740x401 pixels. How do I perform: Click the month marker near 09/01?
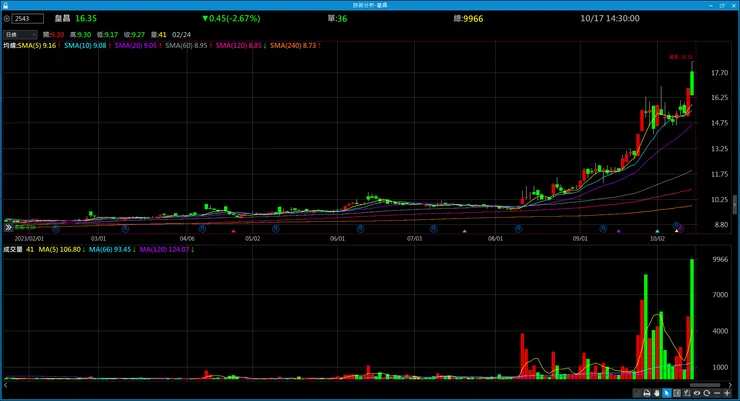click(603, 229)
